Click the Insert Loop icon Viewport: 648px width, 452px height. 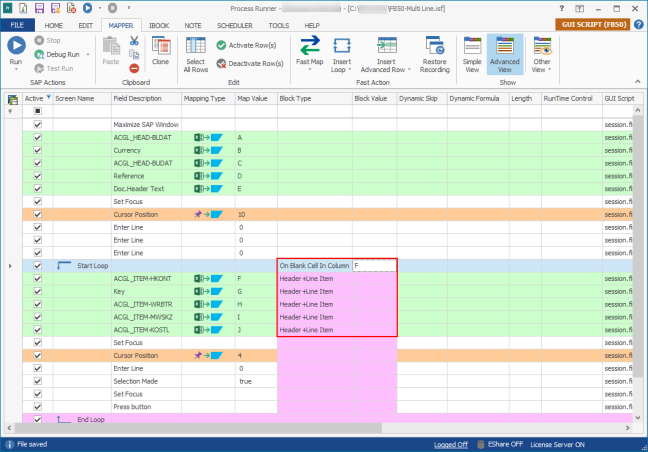pyautogui.click(x=342, y=45)
